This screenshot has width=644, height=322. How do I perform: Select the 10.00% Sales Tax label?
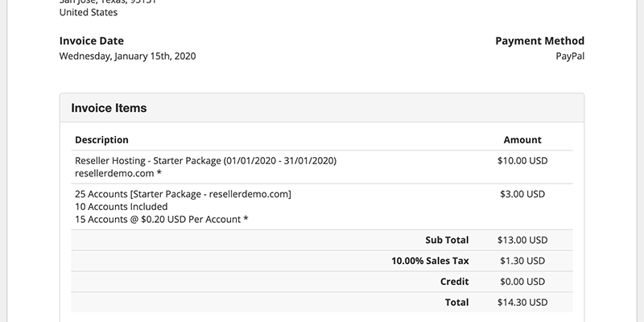point(430,261)
